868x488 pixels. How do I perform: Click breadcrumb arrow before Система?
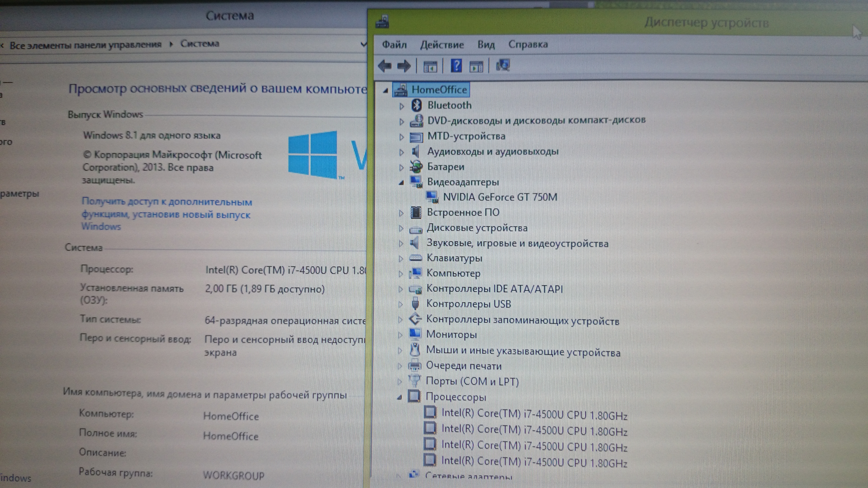click(171, 44)
